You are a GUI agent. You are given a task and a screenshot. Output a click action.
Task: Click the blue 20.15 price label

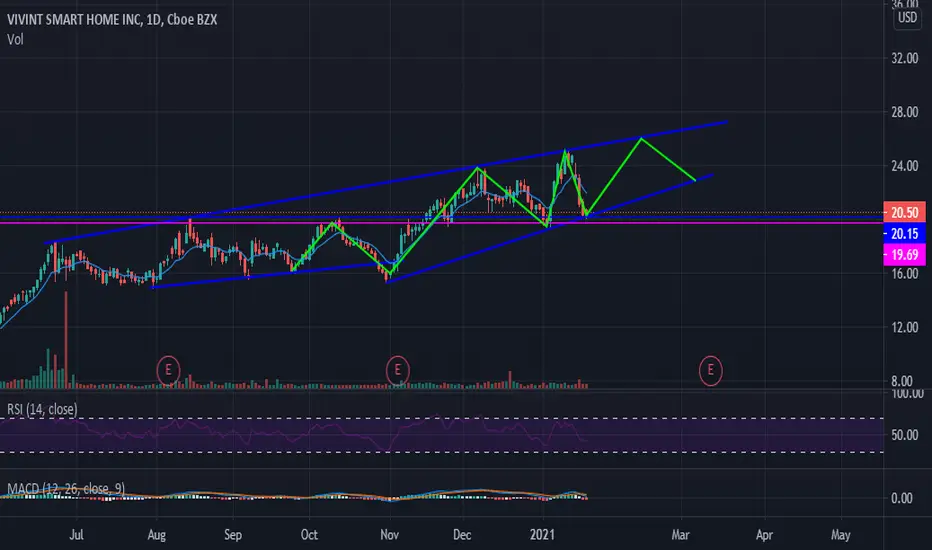click(x=904, y=234)
